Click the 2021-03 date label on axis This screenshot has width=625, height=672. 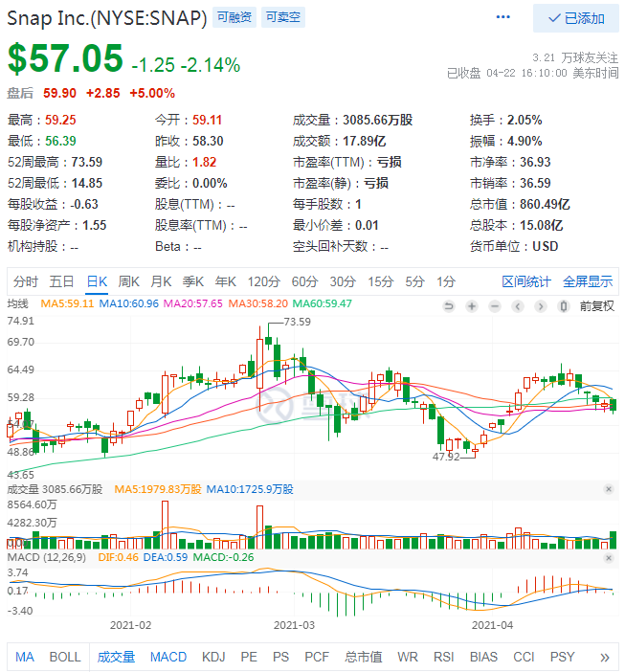click(x=294, y=625)
